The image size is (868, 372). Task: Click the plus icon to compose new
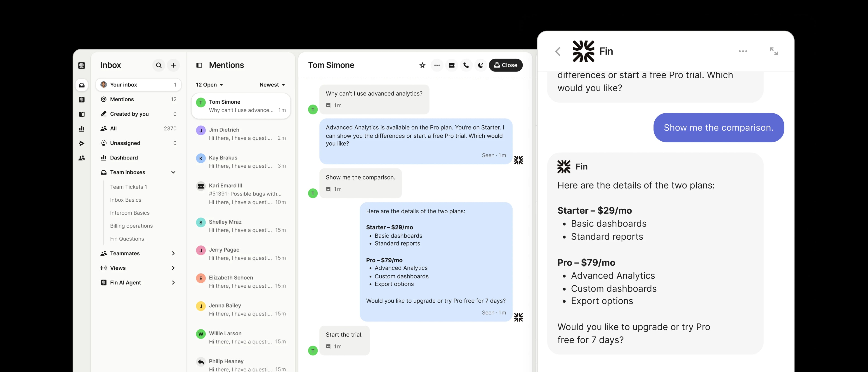tap(173, 65)
